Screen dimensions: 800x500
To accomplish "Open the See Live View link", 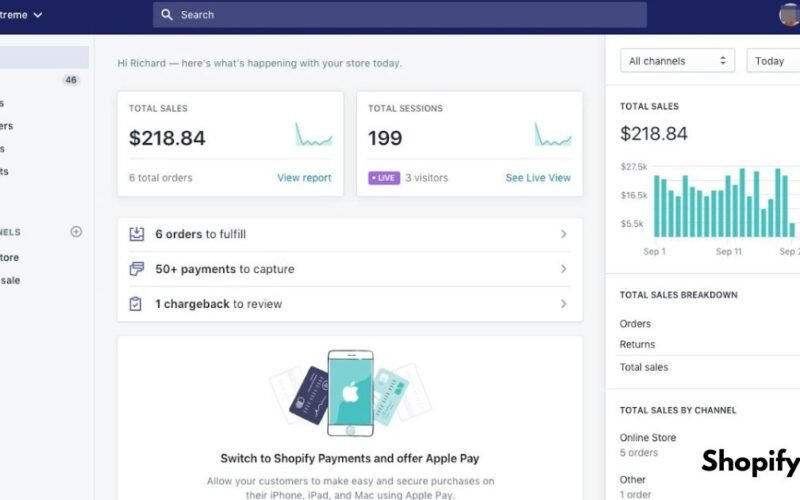I will click(538, 178).
